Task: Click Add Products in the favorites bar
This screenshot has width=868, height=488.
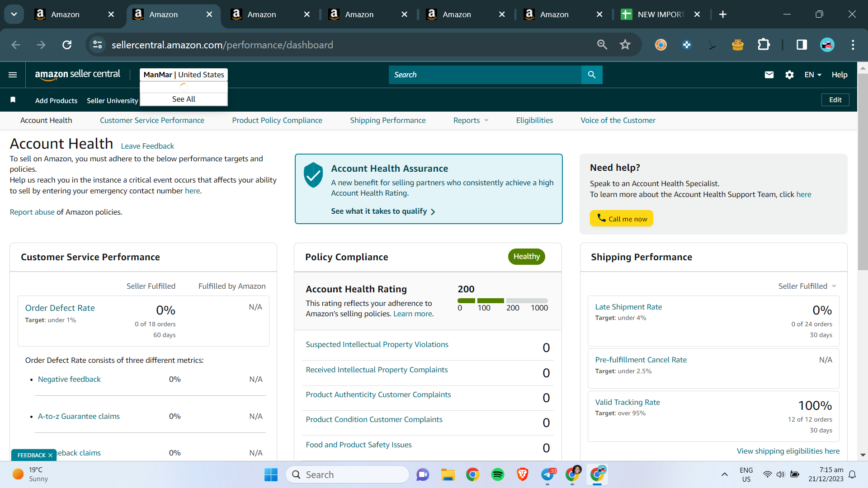Action: (x=56, y=100)
